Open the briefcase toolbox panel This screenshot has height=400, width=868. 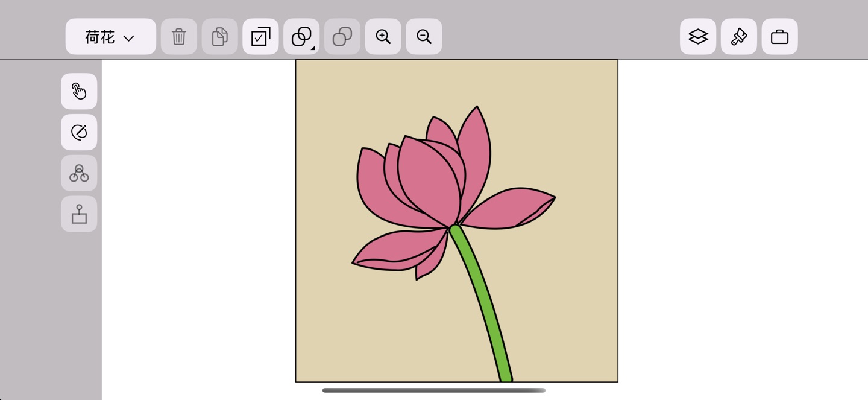tap(780, 37)
